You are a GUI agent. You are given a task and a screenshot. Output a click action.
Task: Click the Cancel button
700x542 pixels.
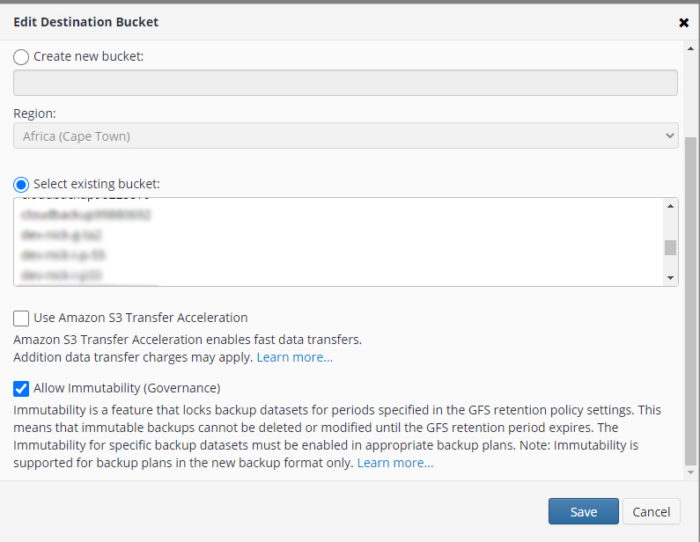(651, 512)
